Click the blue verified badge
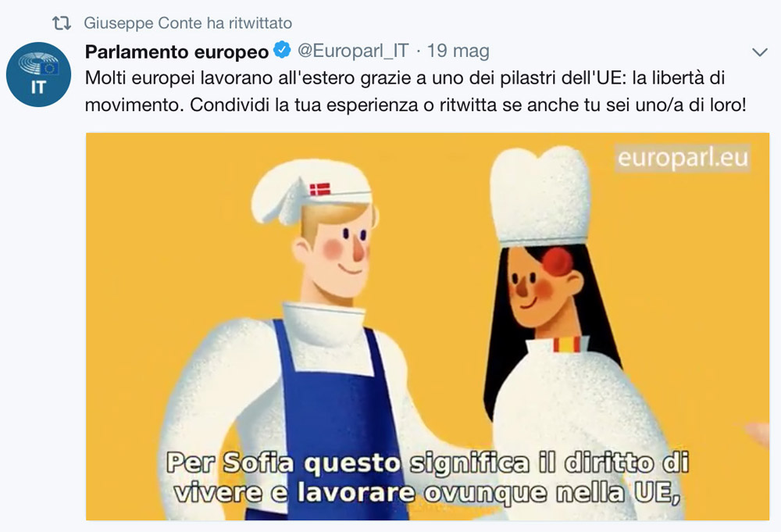 [283, 50]
